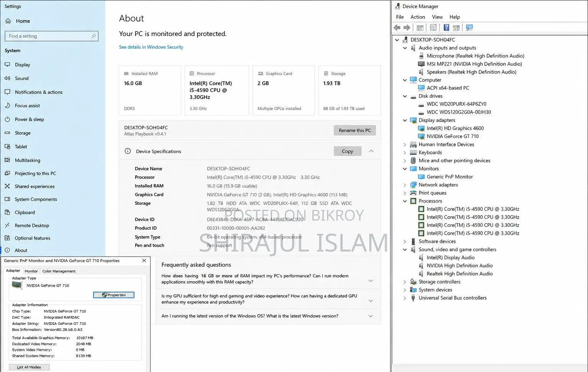Open the View menu in Device Manager
This screenshot has width=588, height=372.
pos(437,17)
